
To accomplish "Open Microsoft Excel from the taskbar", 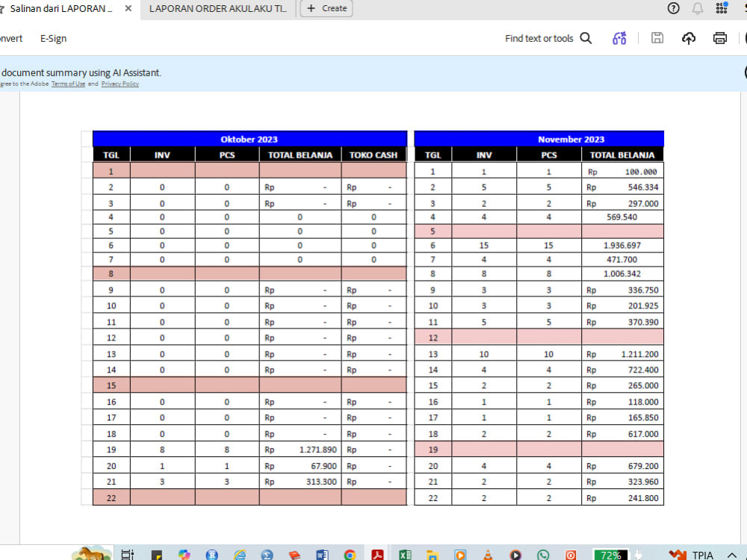I will coord(405,554).
